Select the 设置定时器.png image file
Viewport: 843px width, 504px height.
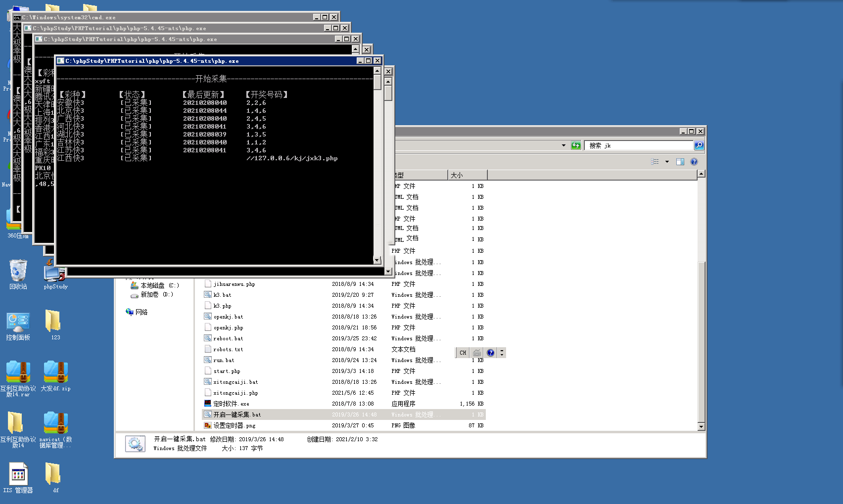tap(234, 425)
